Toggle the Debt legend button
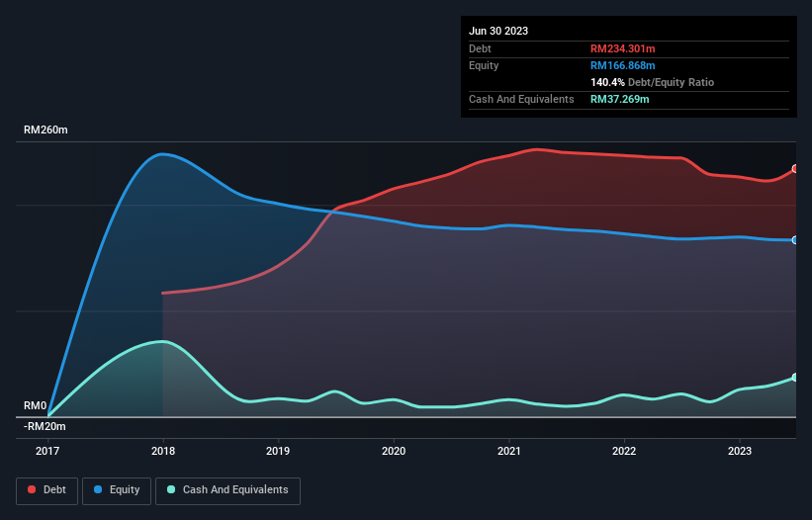Screen dimensions: 812x520 pyautogui.click(x=46, y=490)
